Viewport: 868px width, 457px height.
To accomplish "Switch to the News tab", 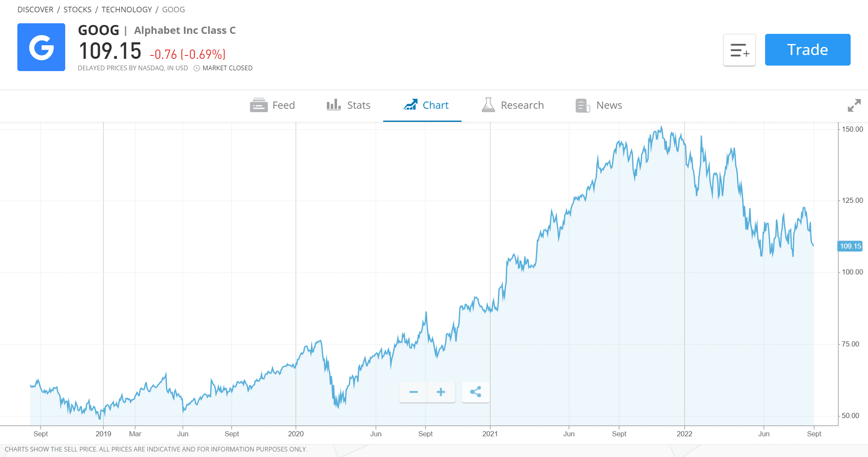I will click(x=609, y=105).
